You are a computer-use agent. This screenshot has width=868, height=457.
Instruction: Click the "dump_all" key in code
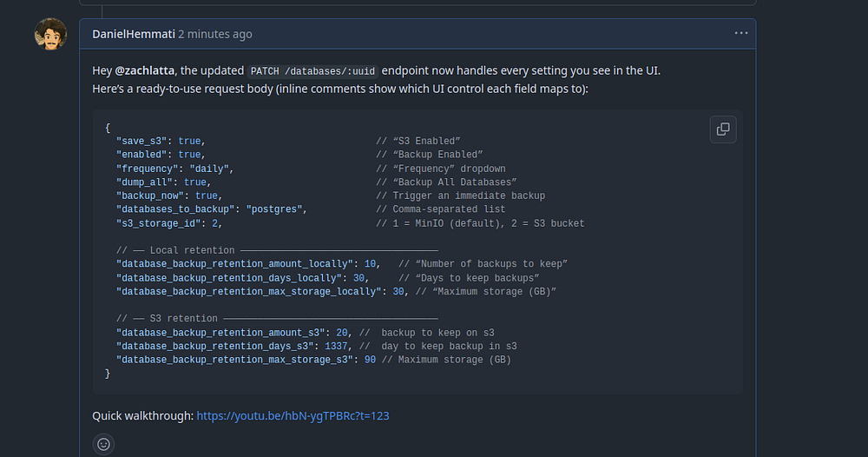pos(147,182)
